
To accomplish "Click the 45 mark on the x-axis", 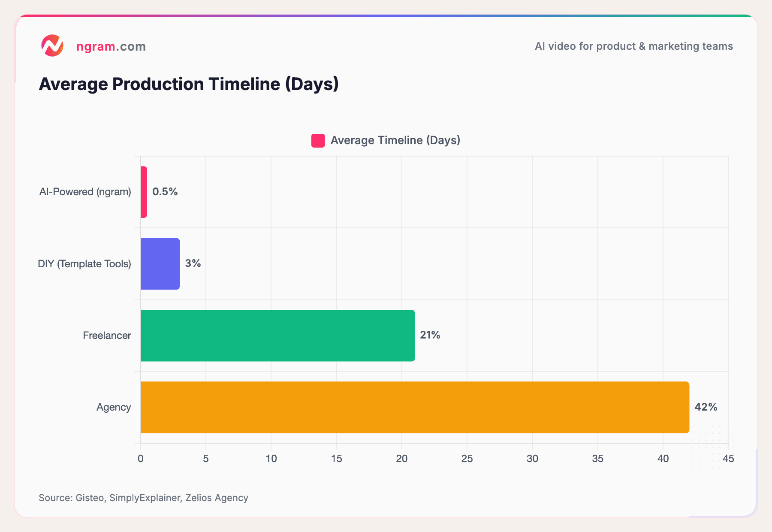I will pos(728,458).
